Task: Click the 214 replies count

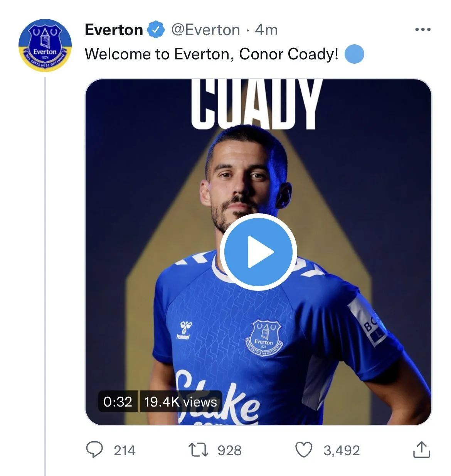Action: 125,451
